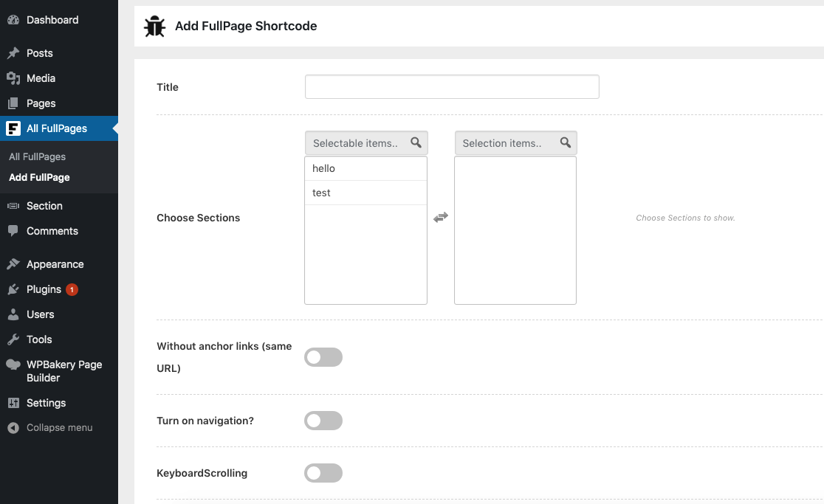Image resolution: width=824 pixels, height=504 pixels.
Task: Open the Add FullPage submenu link
Action: [x=39, y=177]
